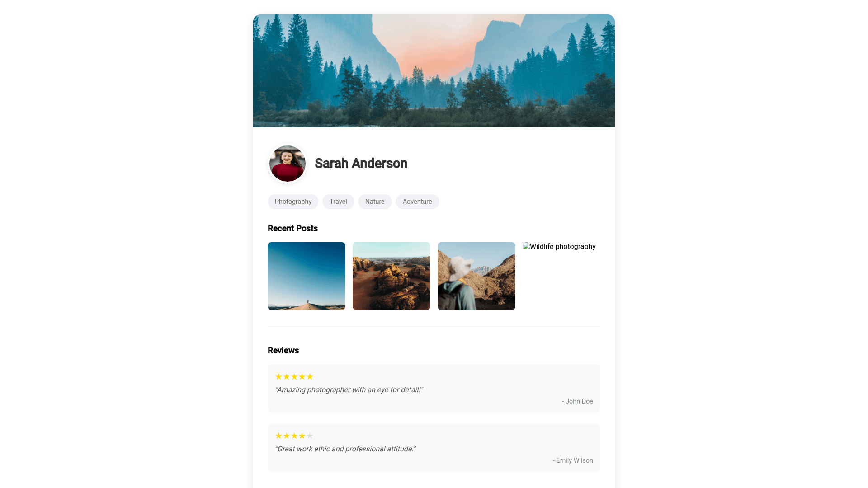Choose the Nature tag
868x488 pixels.
pyautogui.click(x=375, y=202)
